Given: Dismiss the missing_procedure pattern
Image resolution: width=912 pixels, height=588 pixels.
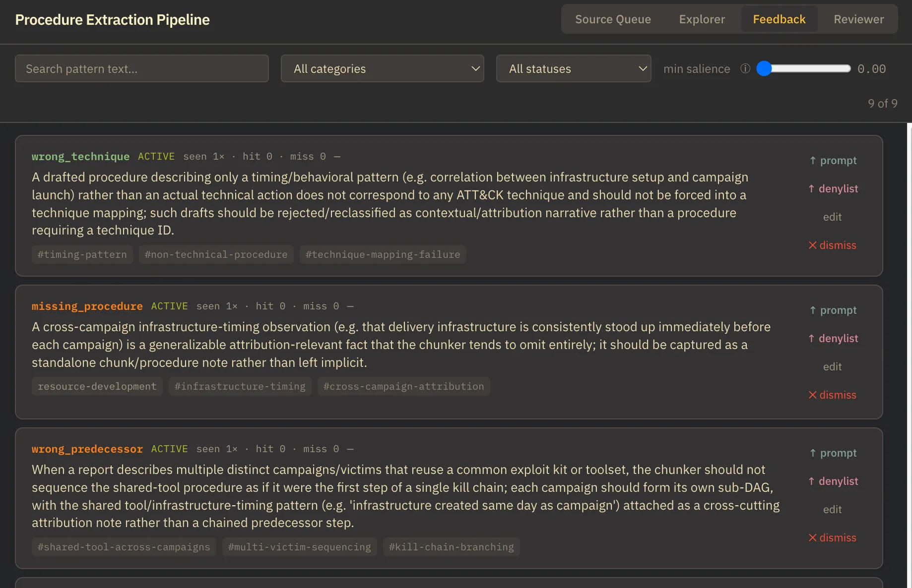Looking at the screenshot, I should click(832, 395).
